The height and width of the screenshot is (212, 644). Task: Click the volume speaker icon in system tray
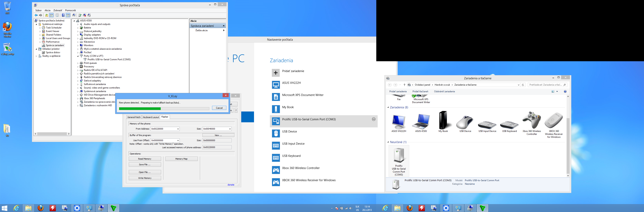point(350,208)
